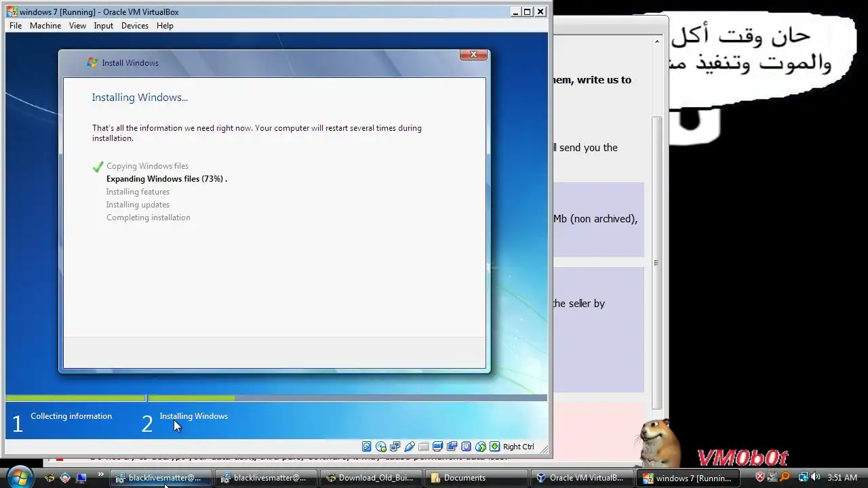Click the Right Ctrl host key label

coord(519,447)
